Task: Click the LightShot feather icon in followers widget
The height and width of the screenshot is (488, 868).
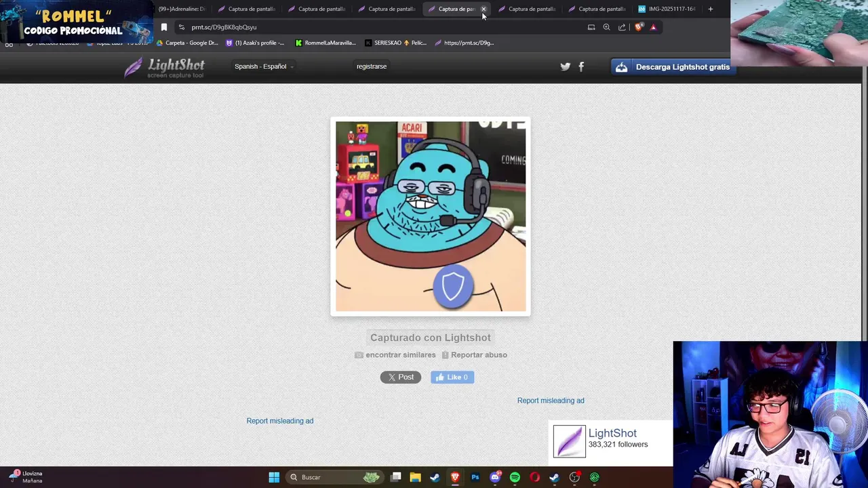Action: click(x=569, y=441)
